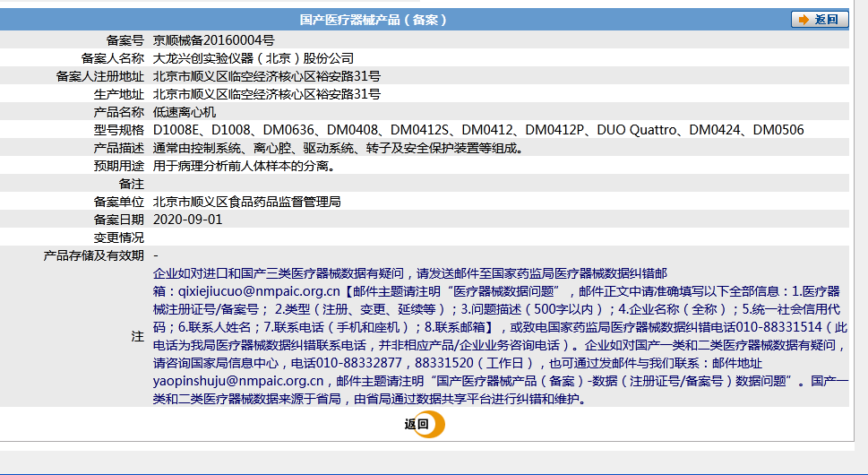Click the 产品描述 text about 控制系统
The image size is (868, 475).
coord(339,148)
